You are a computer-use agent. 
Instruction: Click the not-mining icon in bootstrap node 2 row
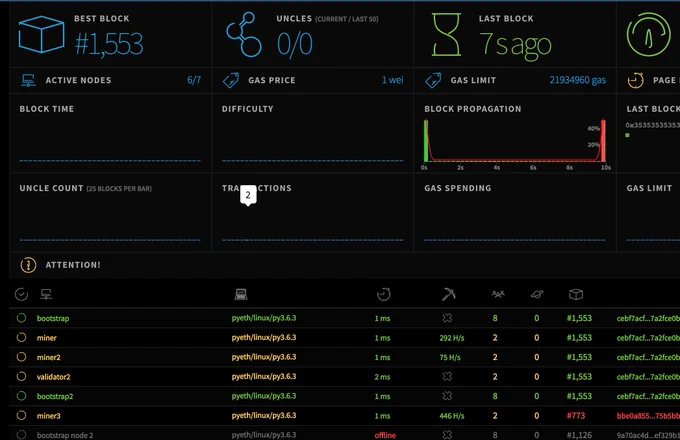(x=447, y=434)
